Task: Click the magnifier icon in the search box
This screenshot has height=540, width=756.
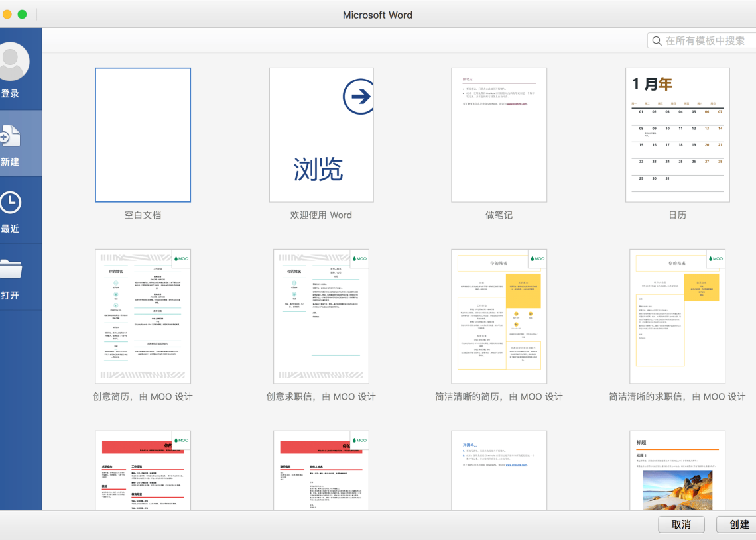Action: [x=657, y=40]
